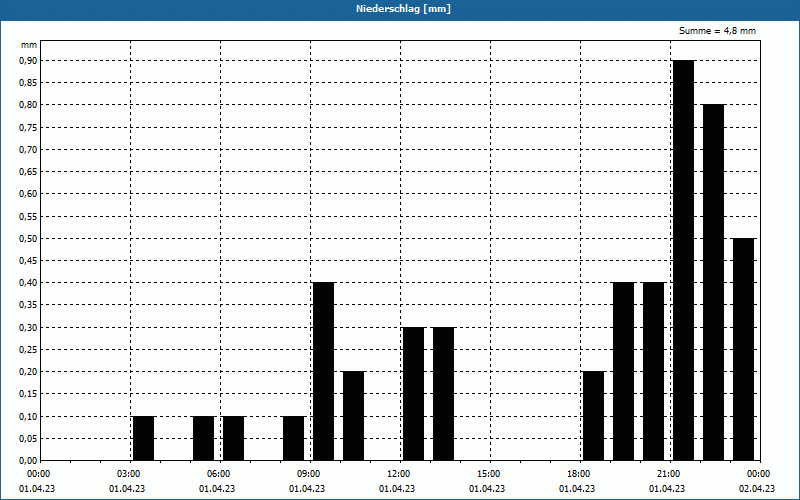
Task: Select the "Summe = 4,8 mm" total label
Action: (x=717, y=31)
